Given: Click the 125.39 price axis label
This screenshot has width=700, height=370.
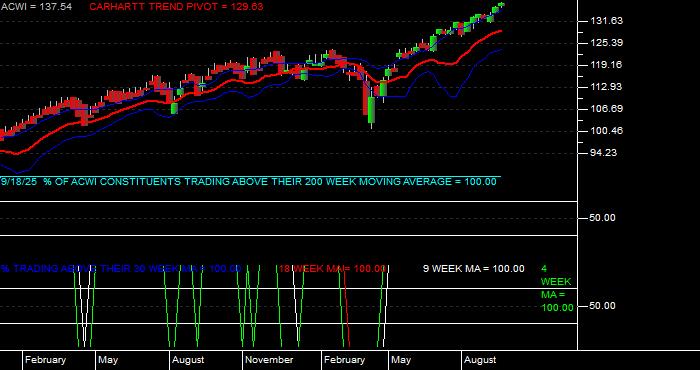Looking at the screenshot, I should (x=606, y=43).
